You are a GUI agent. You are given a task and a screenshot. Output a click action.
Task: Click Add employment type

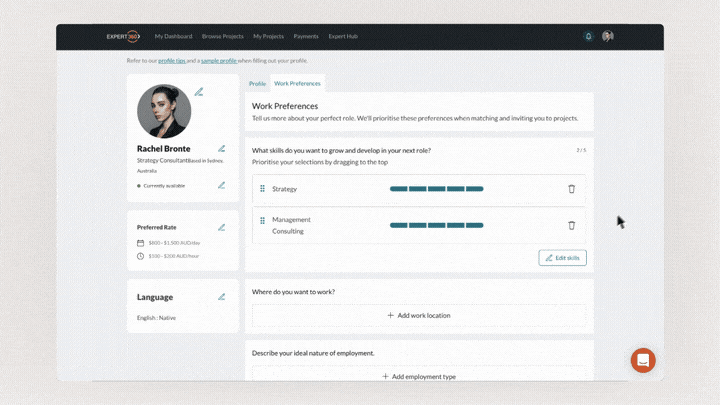click(419, 376)
